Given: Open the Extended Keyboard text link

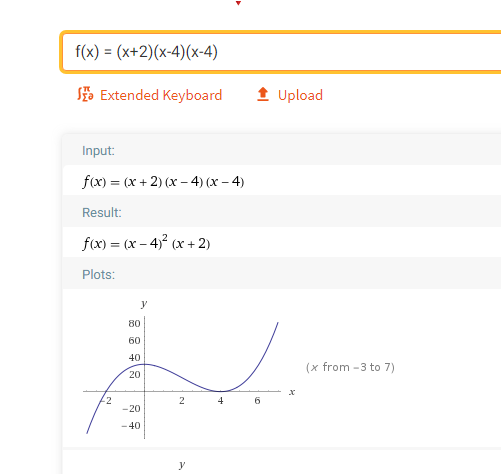Looking at the screenshot, I should coord(161,95).
